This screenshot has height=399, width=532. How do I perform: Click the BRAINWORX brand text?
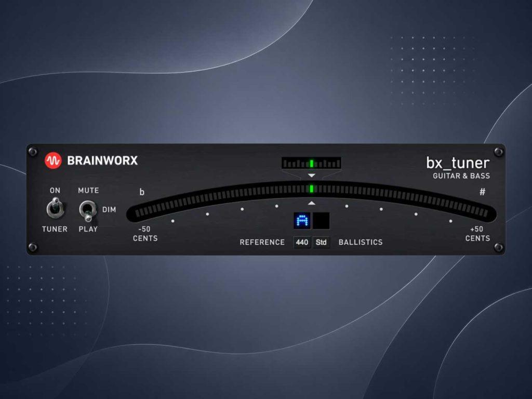[102, 161]
